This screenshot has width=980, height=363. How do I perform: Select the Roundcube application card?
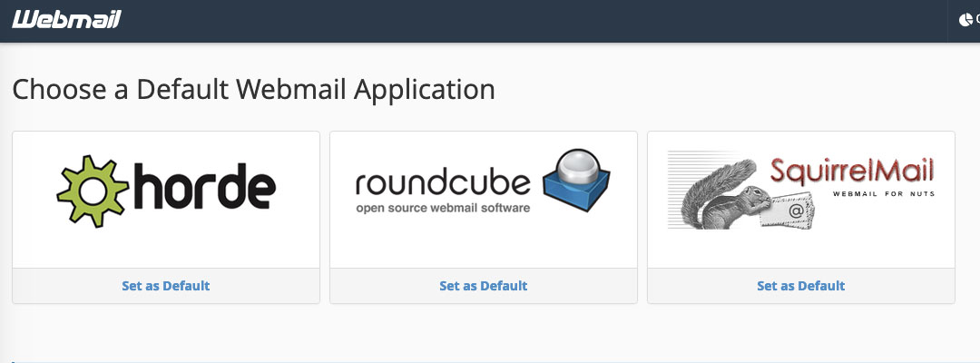(x=483, y=218)
